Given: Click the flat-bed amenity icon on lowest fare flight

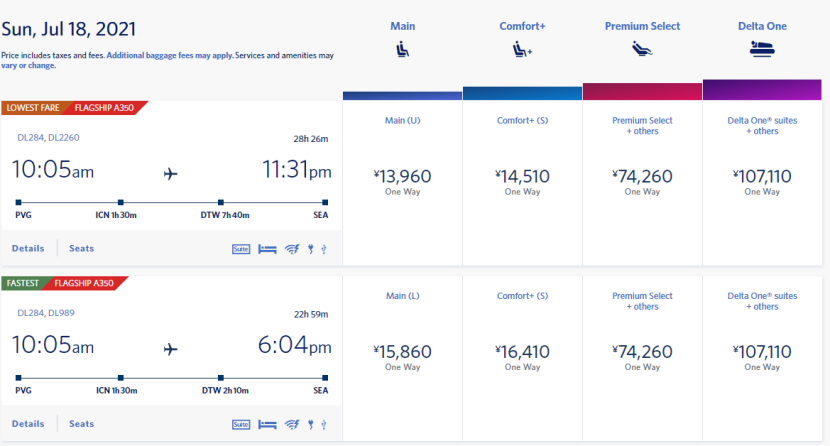Looking at the screenshot, I should [267, 249].
